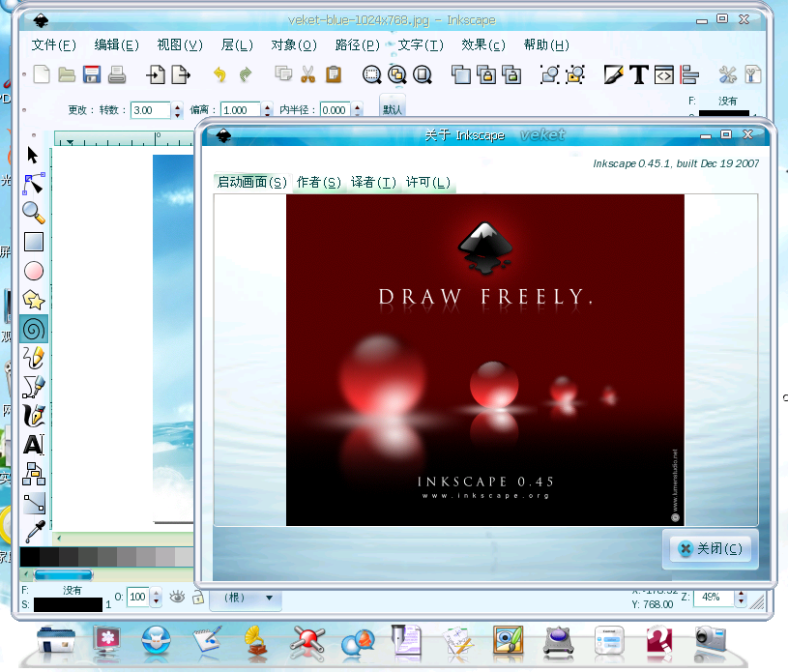Select the Bezier pen tool

pyautogui.click(x=34, y=387)
